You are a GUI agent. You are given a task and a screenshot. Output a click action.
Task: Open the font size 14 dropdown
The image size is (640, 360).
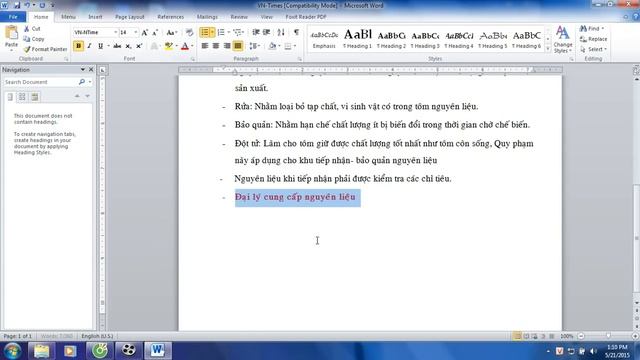[x=136, y=32]
